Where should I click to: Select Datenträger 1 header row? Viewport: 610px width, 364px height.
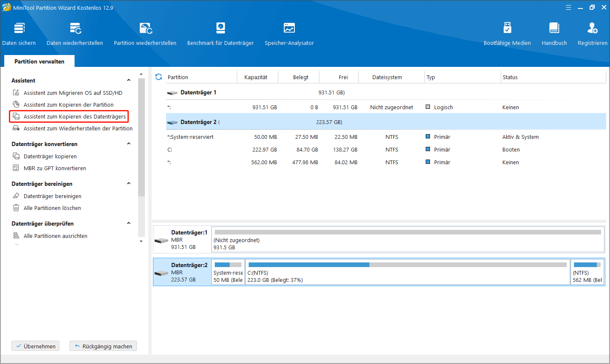[386, 92]
